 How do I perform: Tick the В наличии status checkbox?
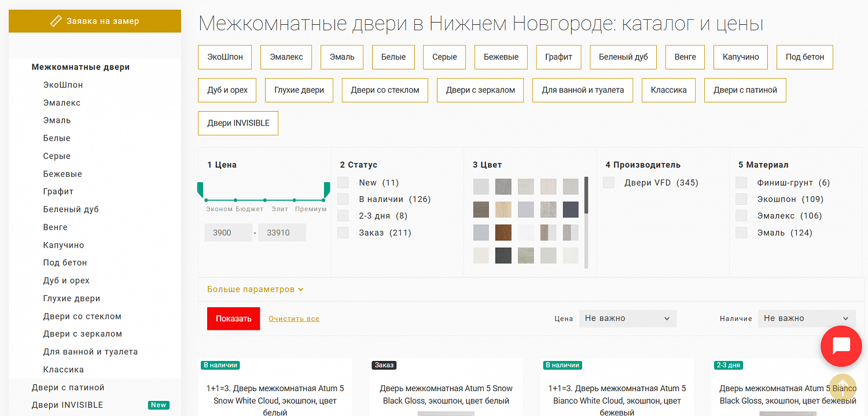[343, 199]
